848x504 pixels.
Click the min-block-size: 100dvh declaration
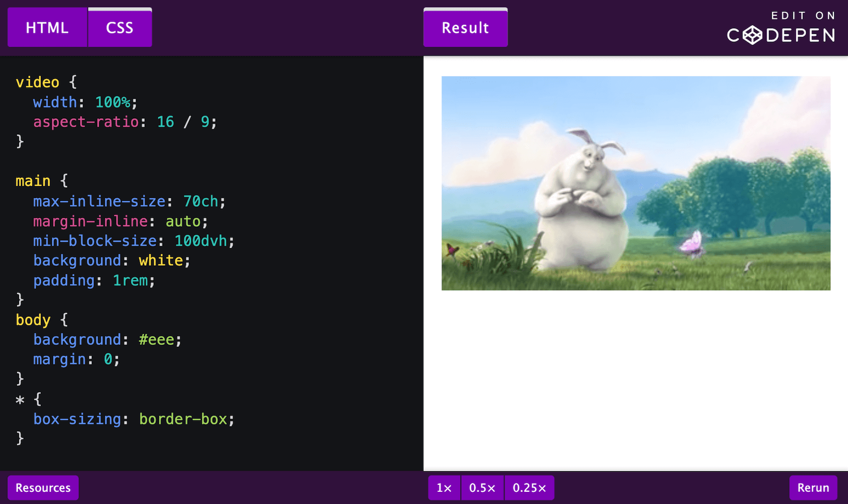point(133,241)
